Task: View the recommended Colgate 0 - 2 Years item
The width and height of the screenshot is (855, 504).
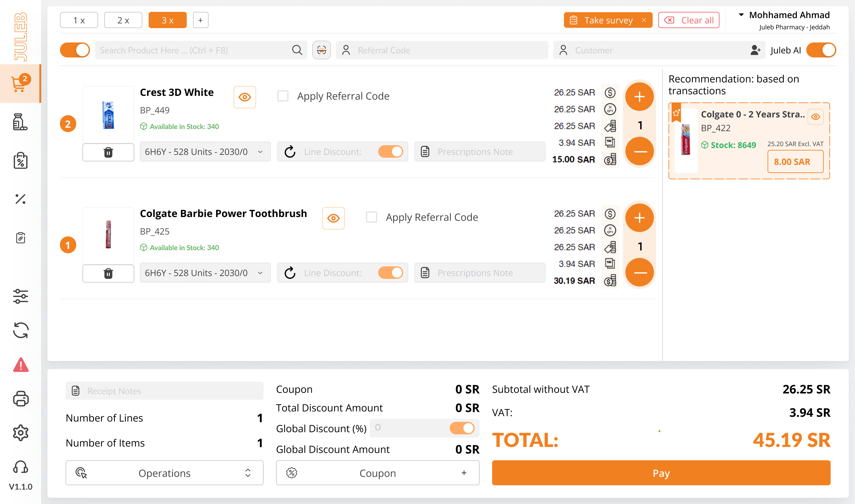Action: pos(815,117)
